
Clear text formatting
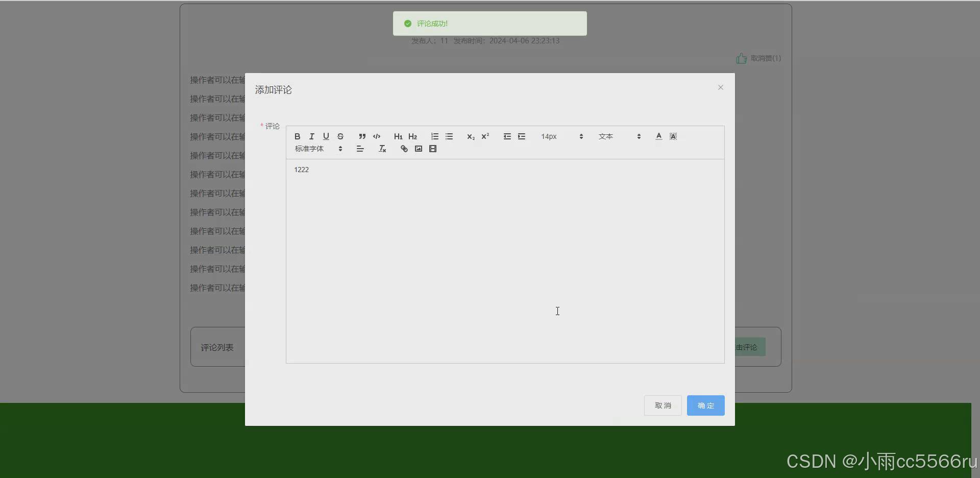[x=382, y=149]
